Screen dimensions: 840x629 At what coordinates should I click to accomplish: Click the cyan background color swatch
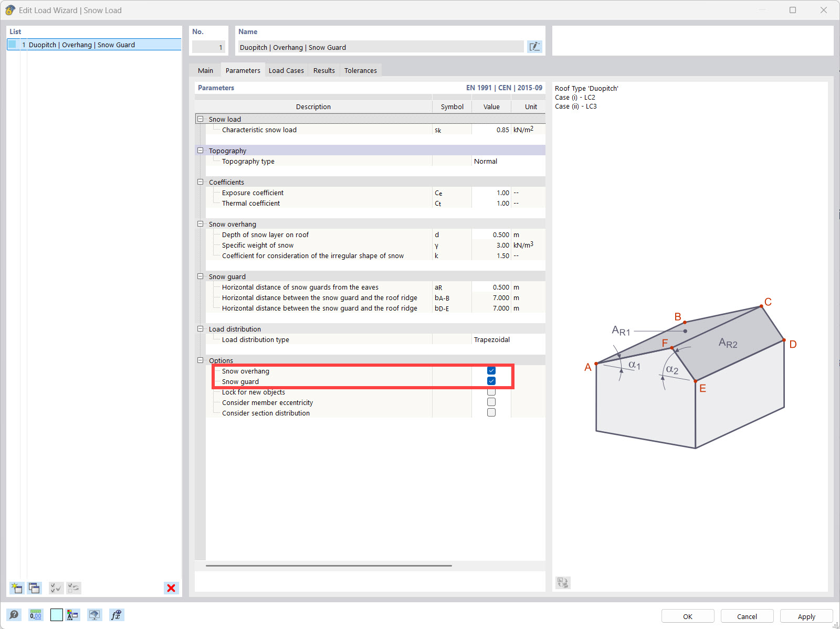point(56,615)
